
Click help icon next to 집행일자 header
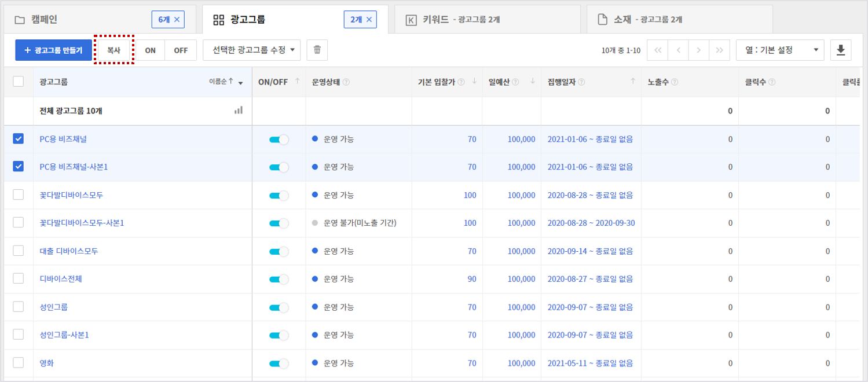point(581,82)
